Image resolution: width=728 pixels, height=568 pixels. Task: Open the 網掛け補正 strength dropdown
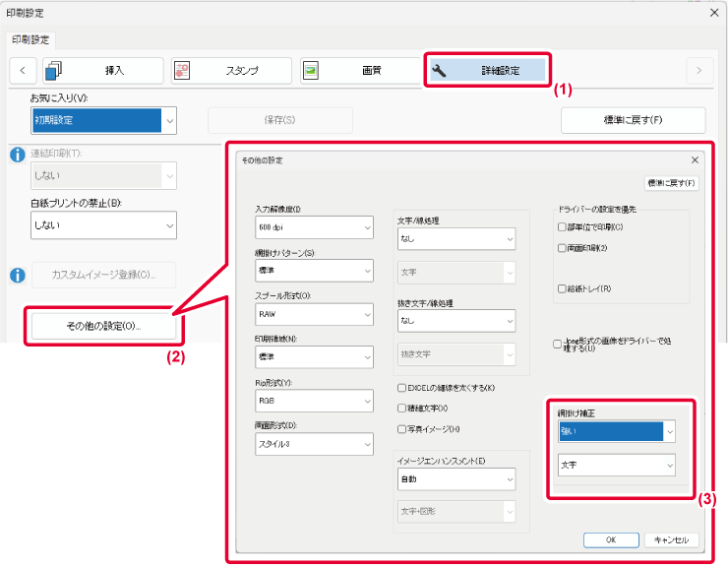pyautogui.click(x=615, y=430)
